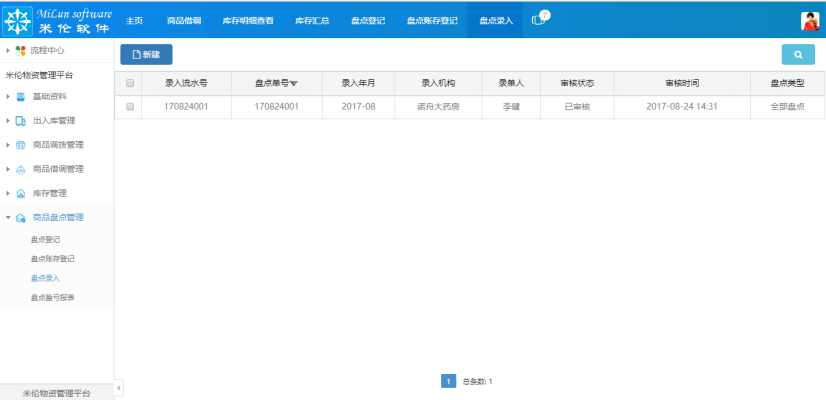This screenshot has width=826, height=400.
Task: Switch to the 主页 tab
Action: click(x=133, y=20)
